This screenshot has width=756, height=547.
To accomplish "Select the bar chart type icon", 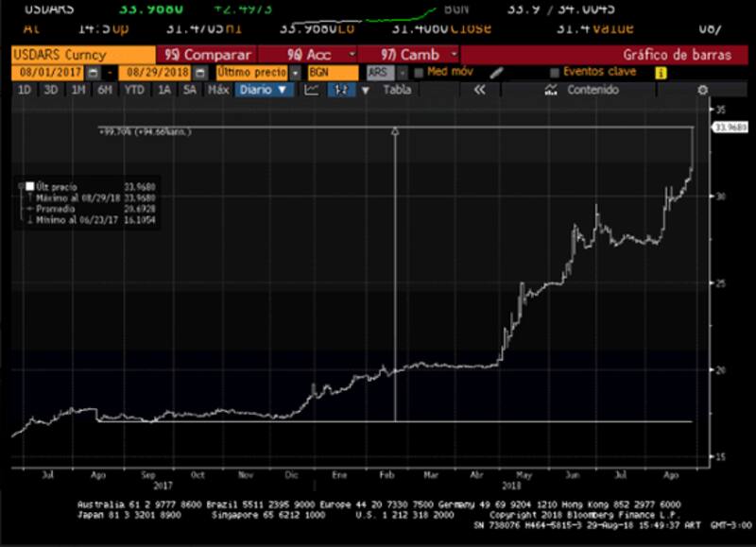I will pos(342,90).
